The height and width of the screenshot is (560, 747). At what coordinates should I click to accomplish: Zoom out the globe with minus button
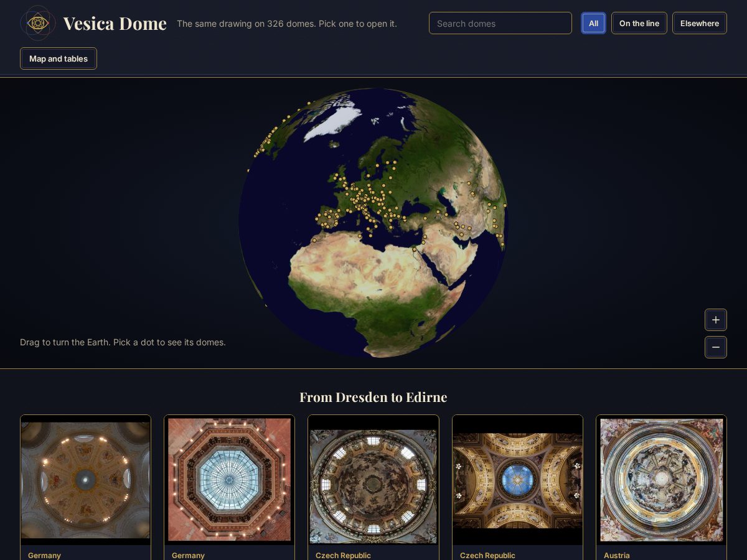pos(716,347)
